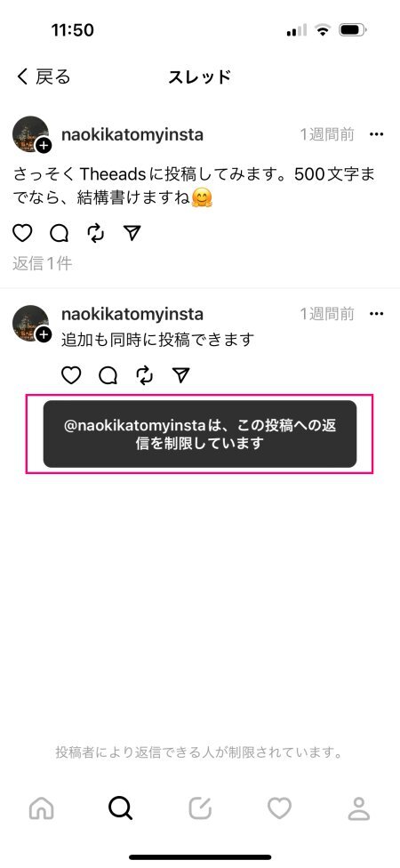Open Profile tab in bottom bar

pyautogui.click(x=359, y=808)
